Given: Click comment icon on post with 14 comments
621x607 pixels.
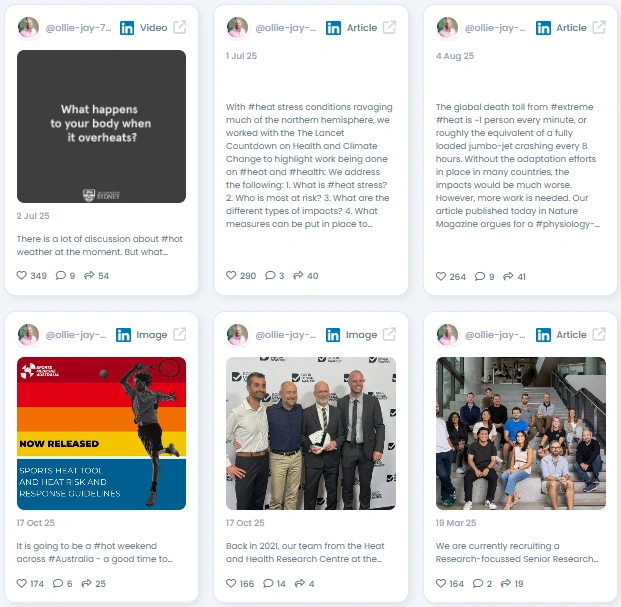Looking at the screenshot, I should coord(269,583).
